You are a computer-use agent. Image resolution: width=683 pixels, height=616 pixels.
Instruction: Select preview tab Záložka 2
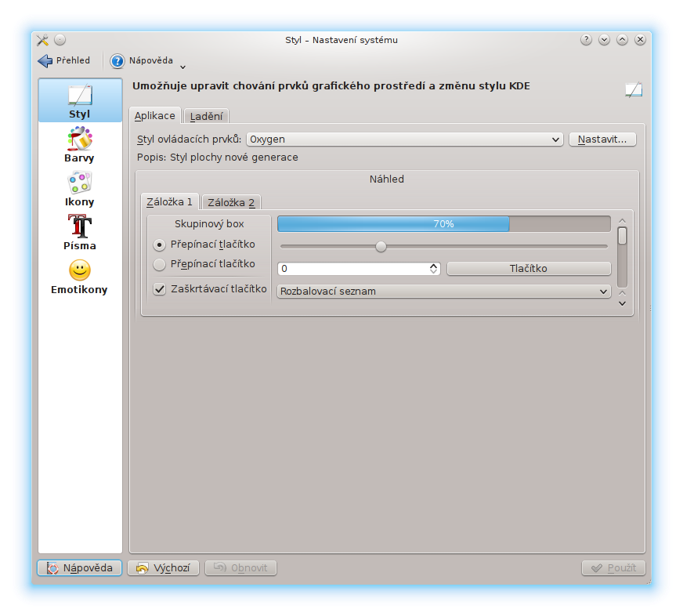231,203
